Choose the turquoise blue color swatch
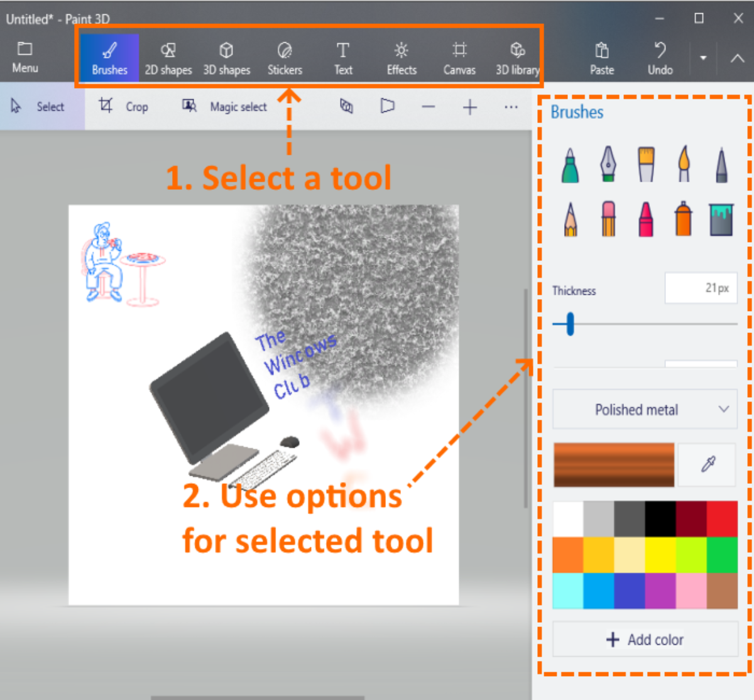This screenshot has width=754, height=700. point(599,591)
